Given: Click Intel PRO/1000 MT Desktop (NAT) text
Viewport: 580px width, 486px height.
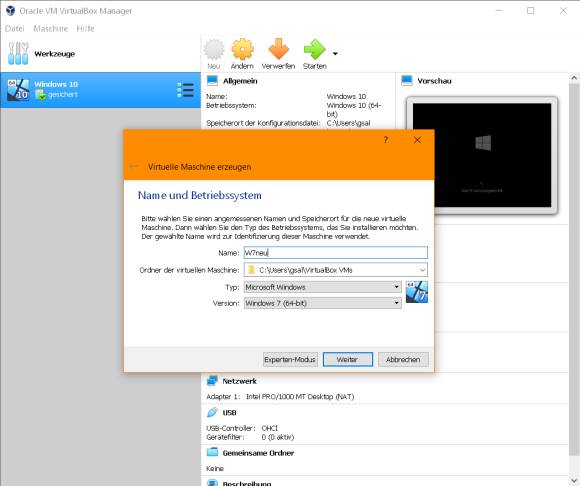Looking at the screenshot, I should [x=300, y=396].
